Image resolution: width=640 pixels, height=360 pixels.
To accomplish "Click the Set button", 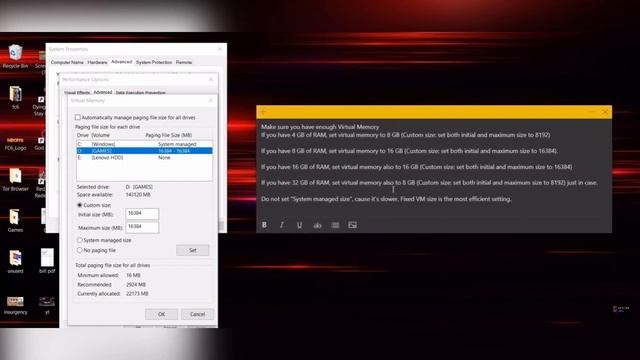I will click(x=193, y=250).
